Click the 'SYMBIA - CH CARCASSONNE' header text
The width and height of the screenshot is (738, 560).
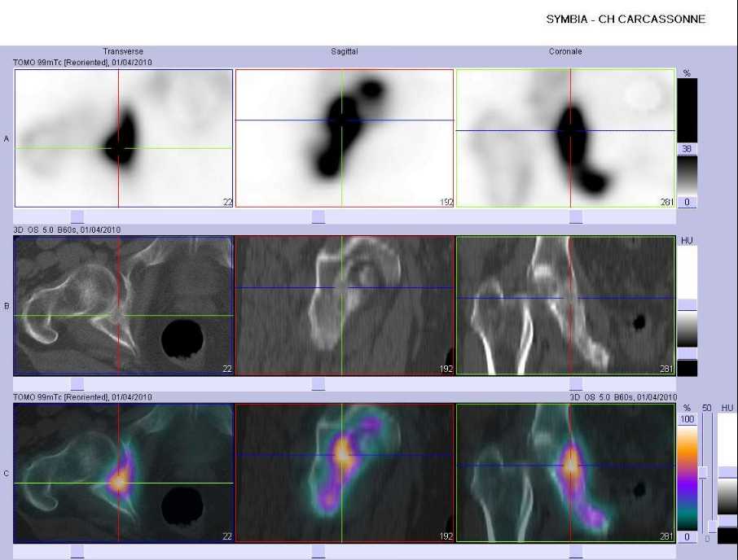click(626, 20)
